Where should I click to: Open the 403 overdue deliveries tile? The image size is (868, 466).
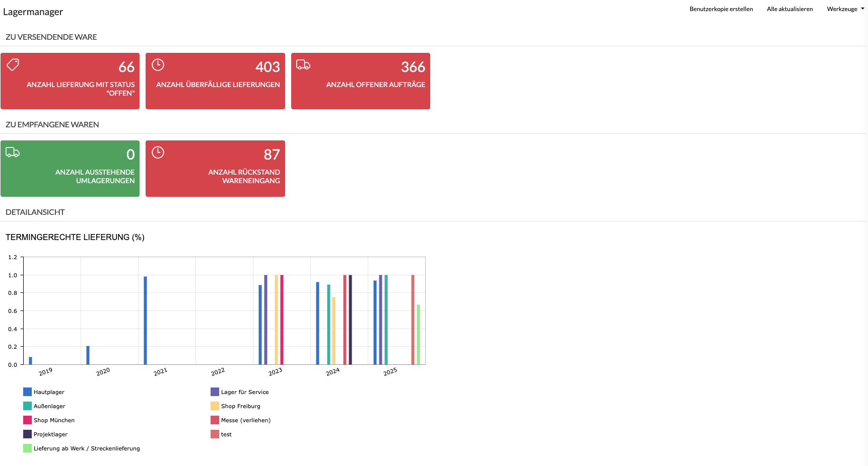[215, 81]
